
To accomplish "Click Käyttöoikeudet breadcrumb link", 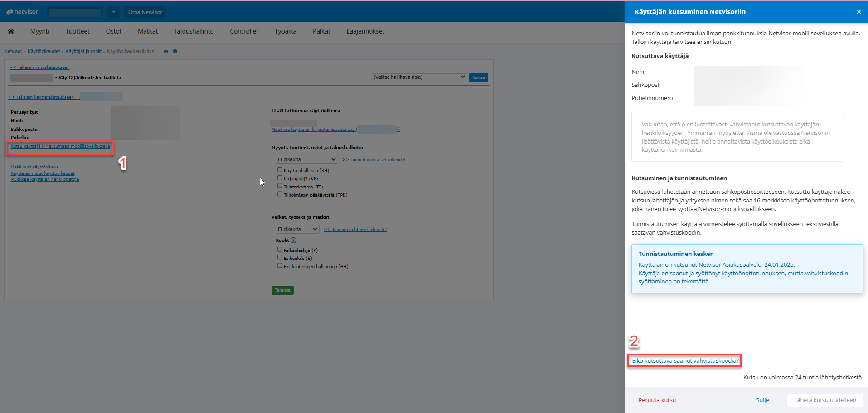I will pyautogui.click(x=44, y=51).
